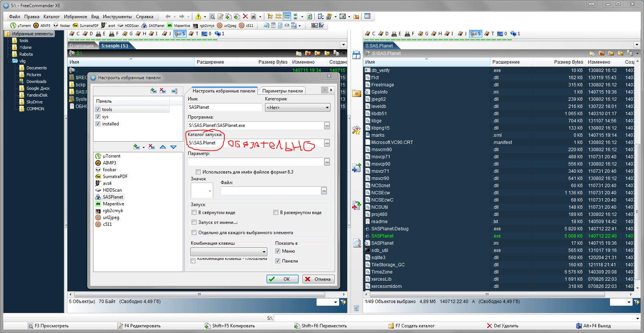Click the refresh toolbar icon
The image size is (644, 333).
tap(310, 16)
